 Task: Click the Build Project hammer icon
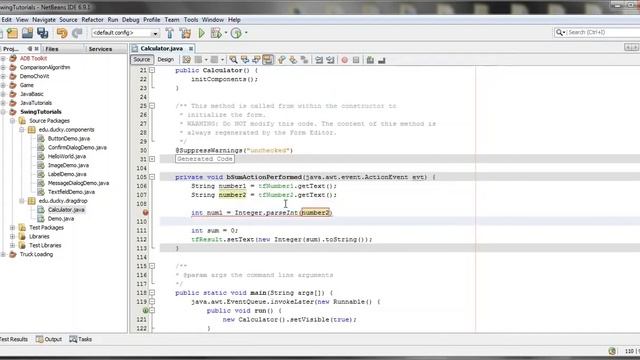click(x=170, y=33)
